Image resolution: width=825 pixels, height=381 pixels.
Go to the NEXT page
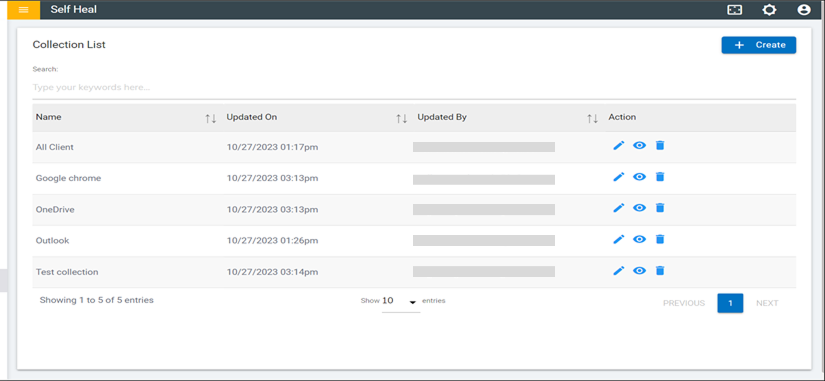[767, 303]
